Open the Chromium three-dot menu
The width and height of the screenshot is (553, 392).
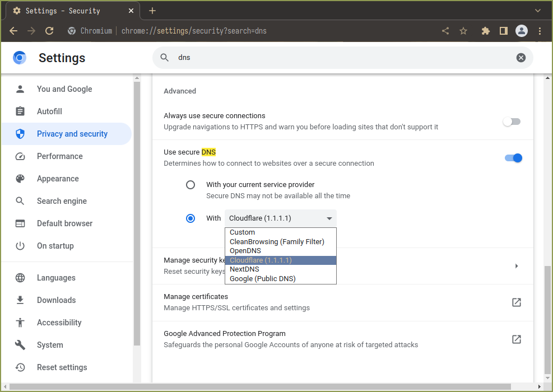coord(540,31)
